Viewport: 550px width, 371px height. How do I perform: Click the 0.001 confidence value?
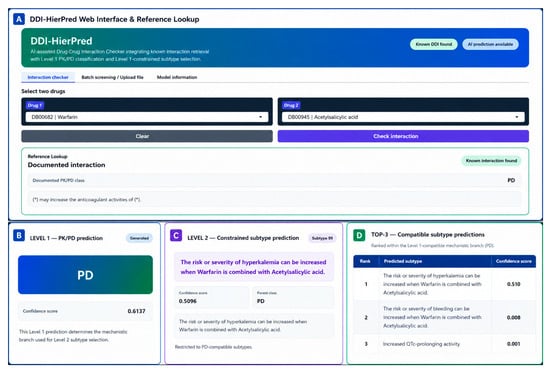coord(514,344)
